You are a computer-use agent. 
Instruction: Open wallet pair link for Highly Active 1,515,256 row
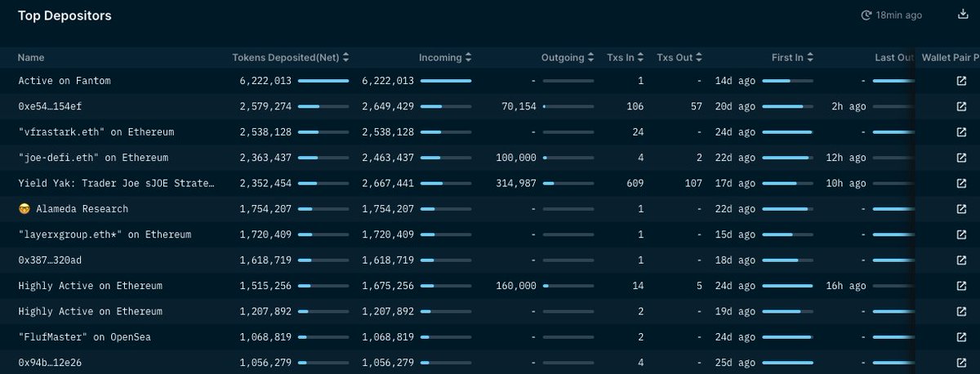[962, 286]
